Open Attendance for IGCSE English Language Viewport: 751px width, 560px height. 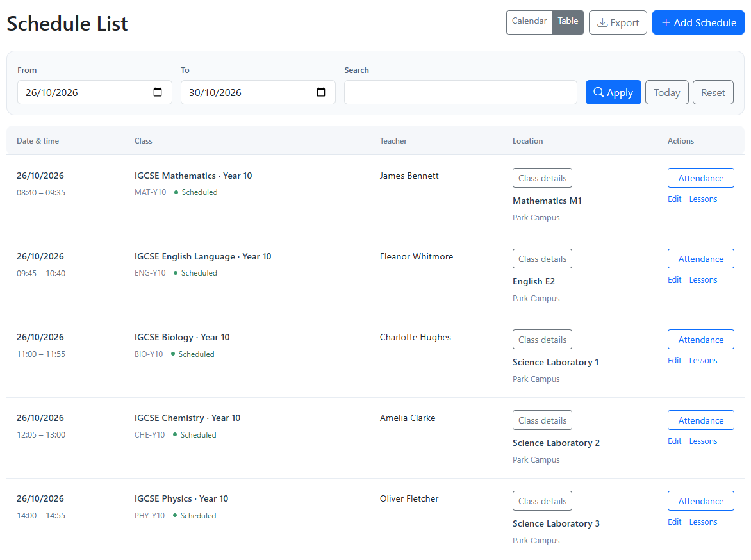click(x=701, y=259)
